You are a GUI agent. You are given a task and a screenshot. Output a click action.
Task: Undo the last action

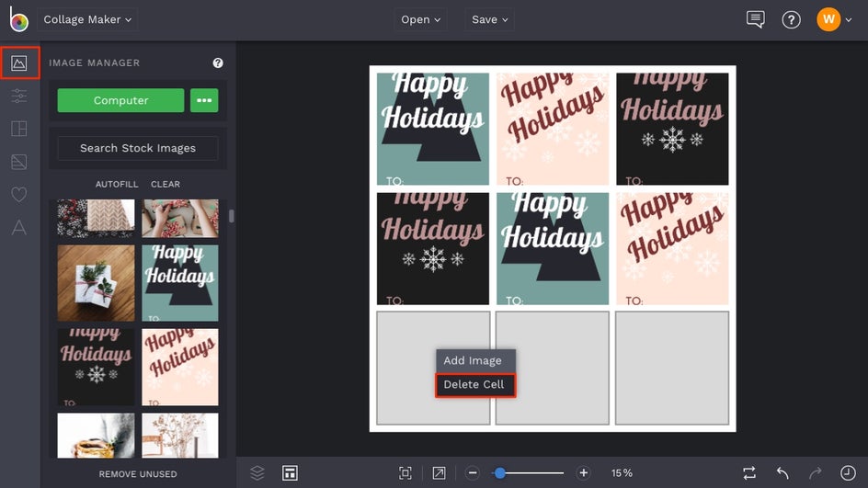click(x=782, y=472)
